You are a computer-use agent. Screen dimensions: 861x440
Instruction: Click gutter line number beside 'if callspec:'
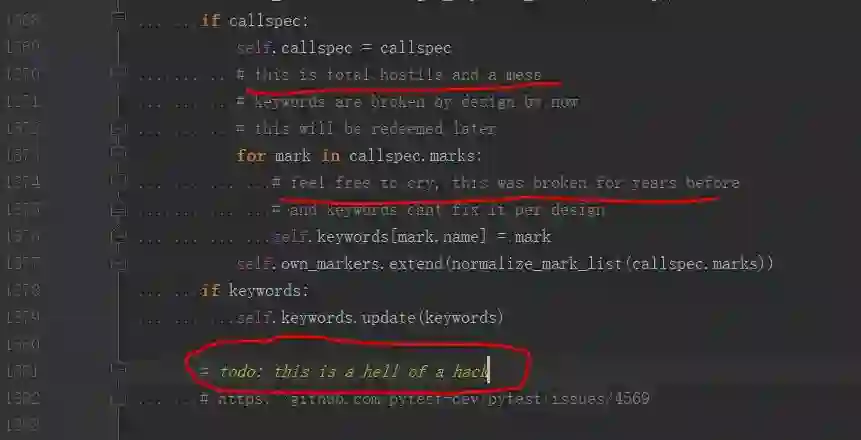[x=23, y=20]
